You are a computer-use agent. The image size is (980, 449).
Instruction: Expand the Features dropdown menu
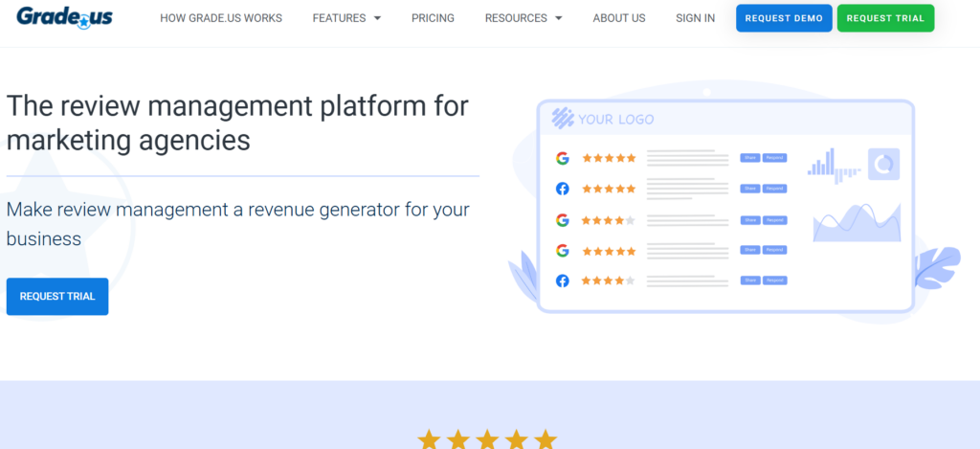click(x=346, y=18)
